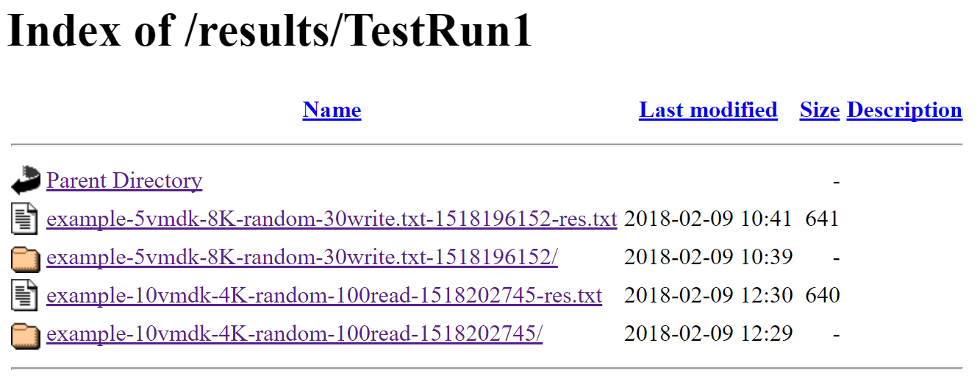Image resolution: width=980 pixels, height=382 pixels.
Task: Click the "Index of /results/TestRun1" heading
Action: (270, 33)
